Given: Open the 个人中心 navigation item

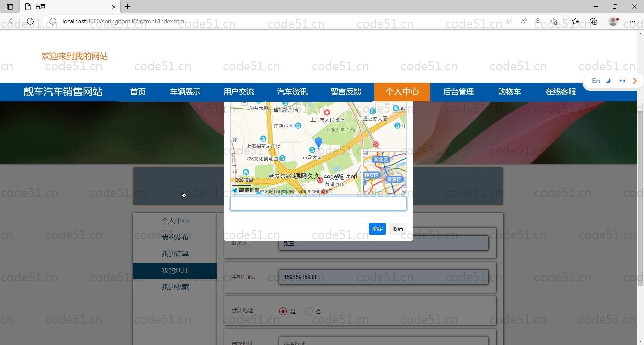Looking at the screenshot, I should [402, 92].
